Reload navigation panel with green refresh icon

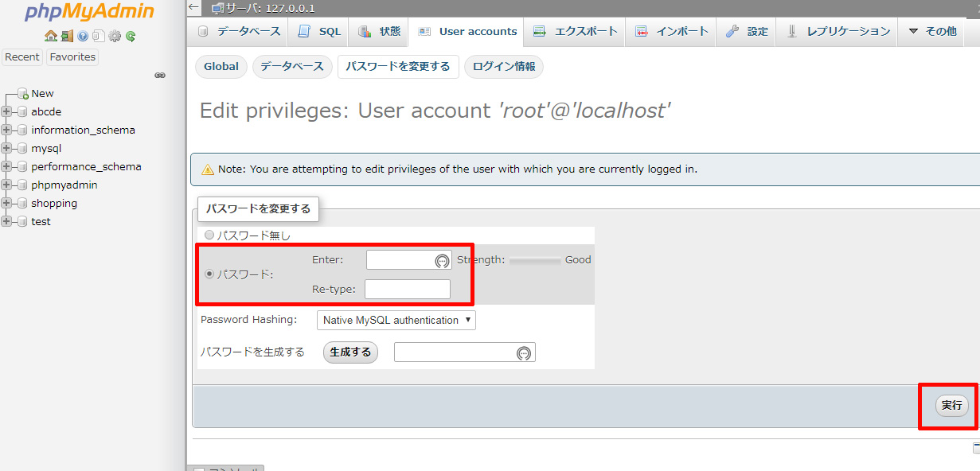pyautogui.click(x=131, y=36)
